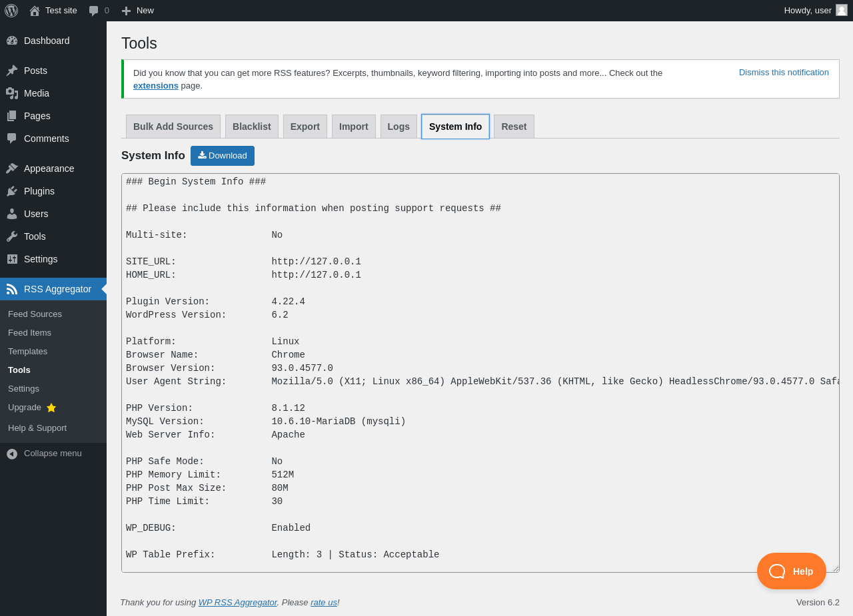Open Howdy, user account menu

816,11
